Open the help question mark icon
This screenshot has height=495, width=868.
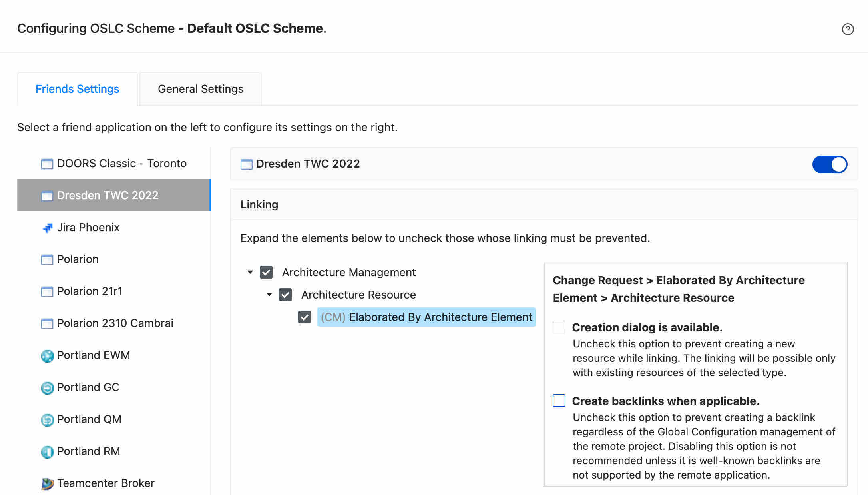[848, 29]
